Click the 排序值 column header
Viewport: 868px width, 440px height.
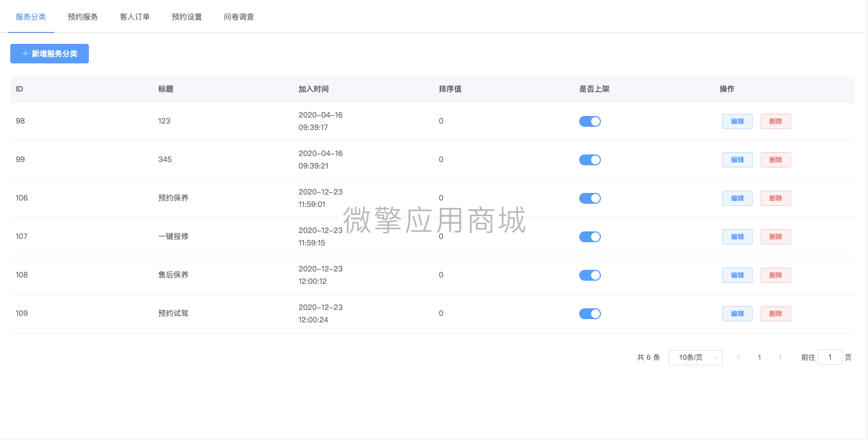[x=450, y=89]
